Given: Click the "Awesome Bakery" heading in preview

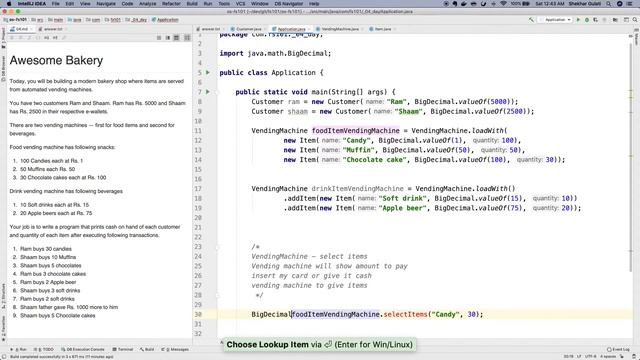Looking at the screenshot, I should click(56, 60).
